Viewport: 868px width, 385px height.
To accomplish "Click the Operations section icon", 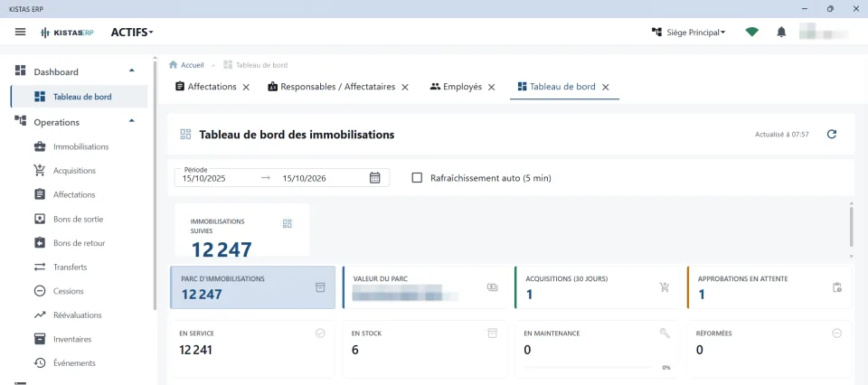I will tap(21, 120).
